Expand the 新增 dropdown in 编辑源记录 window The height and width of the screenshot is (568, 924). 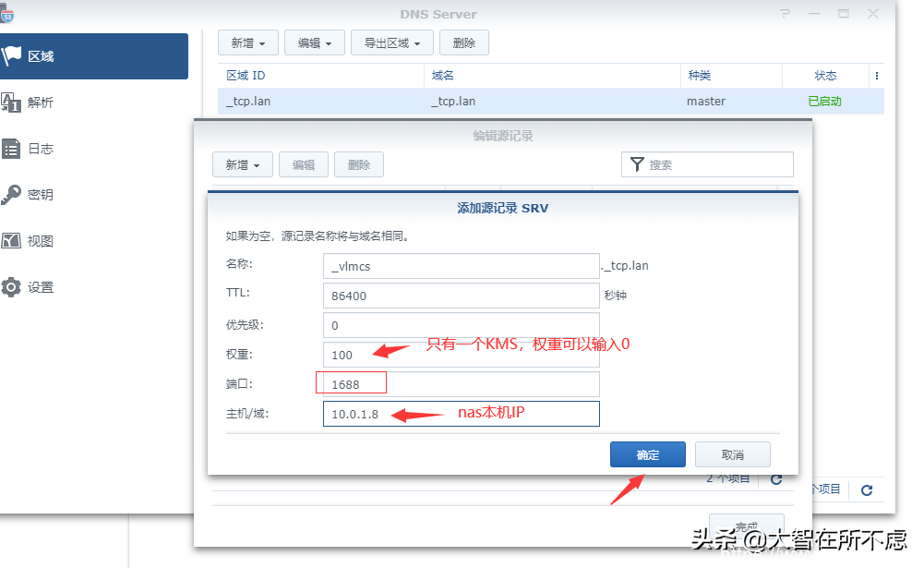tap(242, 164)
